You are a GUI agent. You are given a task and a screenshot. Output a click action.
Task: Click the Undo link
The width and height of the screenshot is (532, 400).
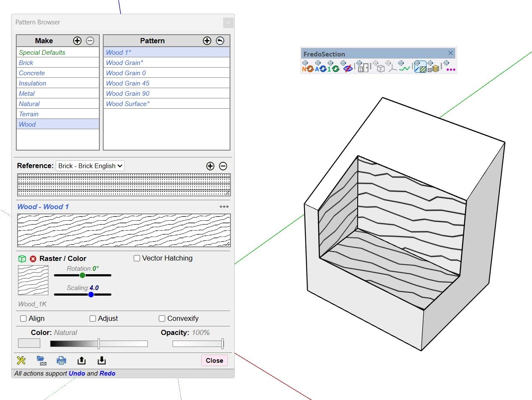(77, 373)
